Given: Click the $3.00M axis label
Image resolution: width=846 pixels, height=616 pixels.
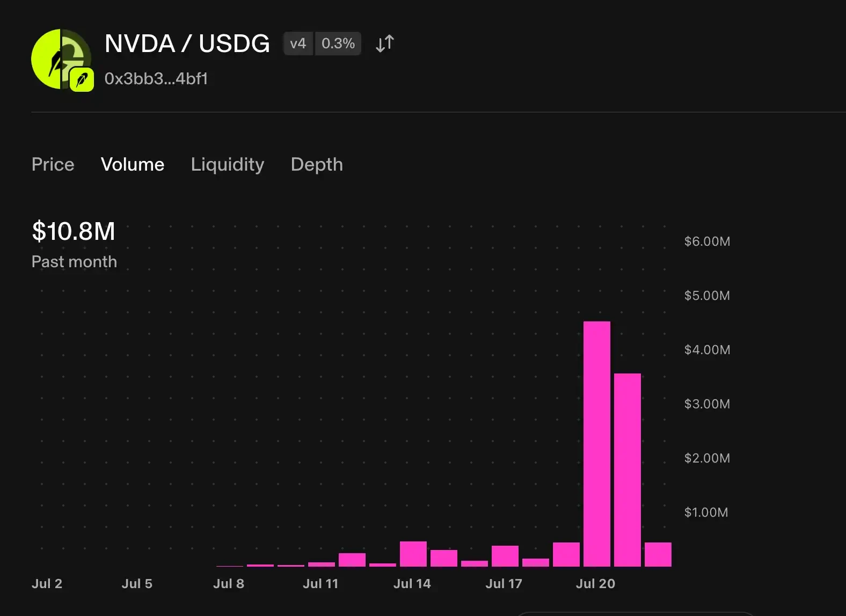Looking at the screenshot, I should coord(707,404).
